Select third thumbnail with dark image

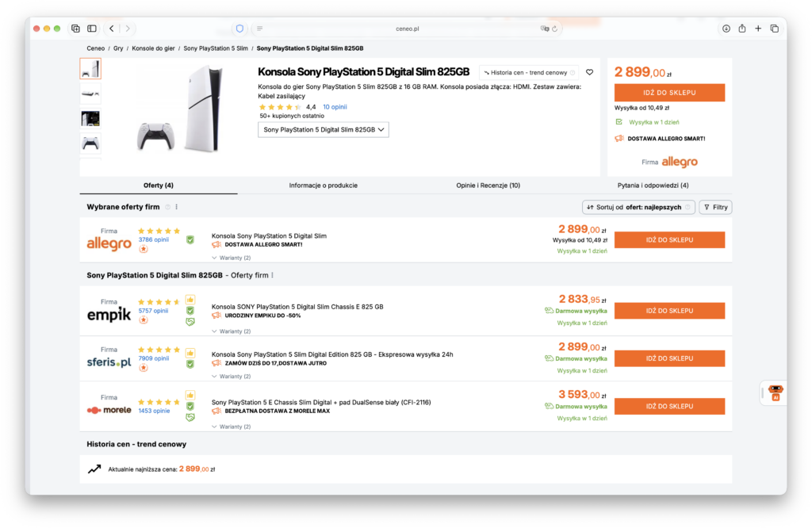pos(90,119)
